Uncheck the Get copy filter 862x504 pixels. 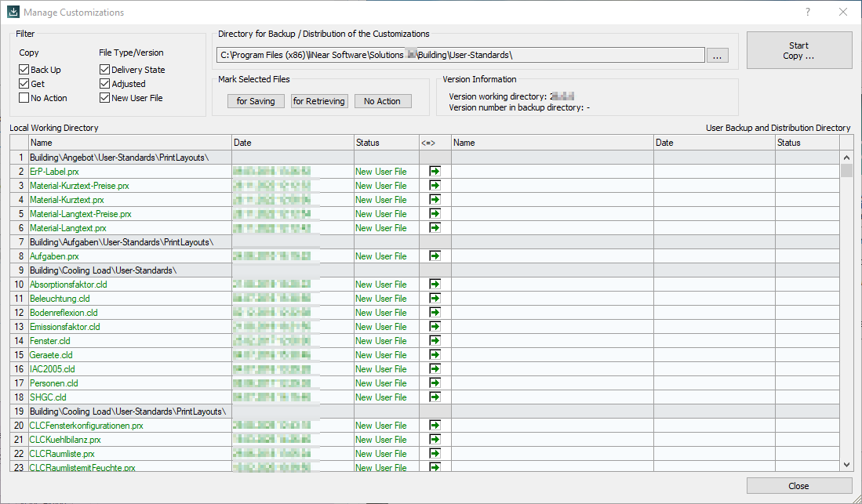click(24, 84)
